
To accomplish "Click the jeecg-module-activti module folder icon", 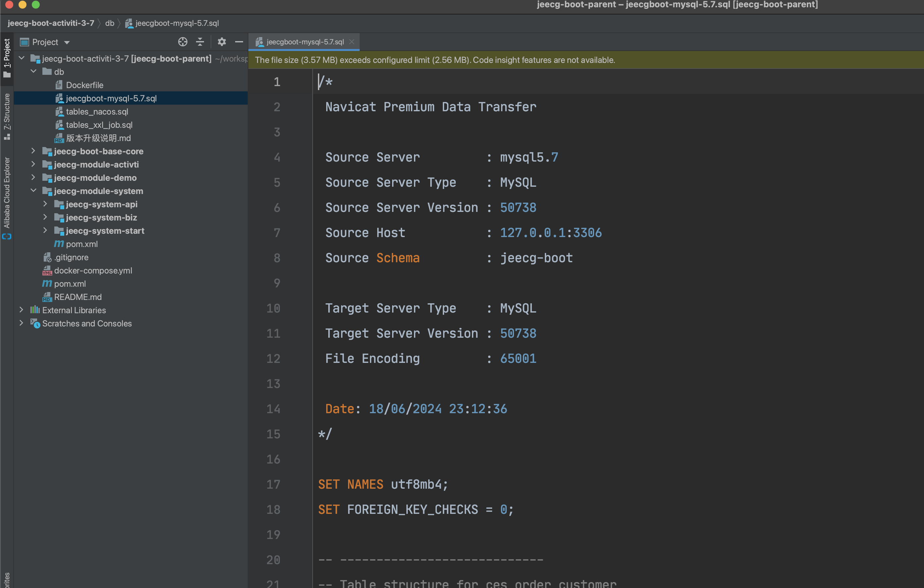I will pos(47,165).
